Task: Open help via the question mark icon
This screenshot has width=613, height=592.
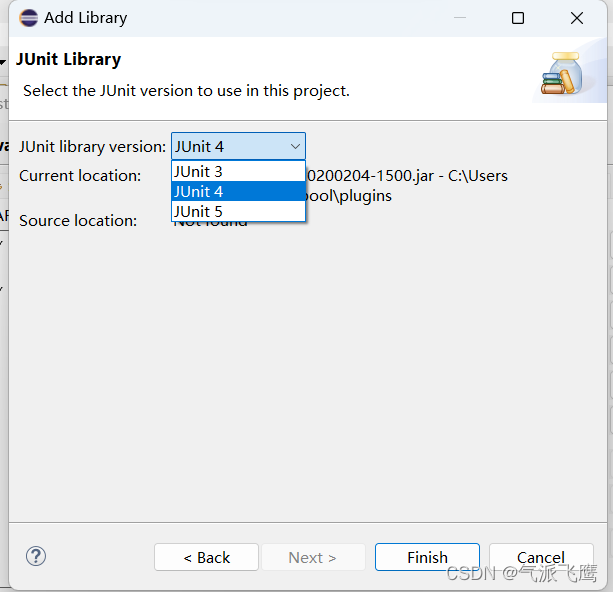Action: [36, 556]
